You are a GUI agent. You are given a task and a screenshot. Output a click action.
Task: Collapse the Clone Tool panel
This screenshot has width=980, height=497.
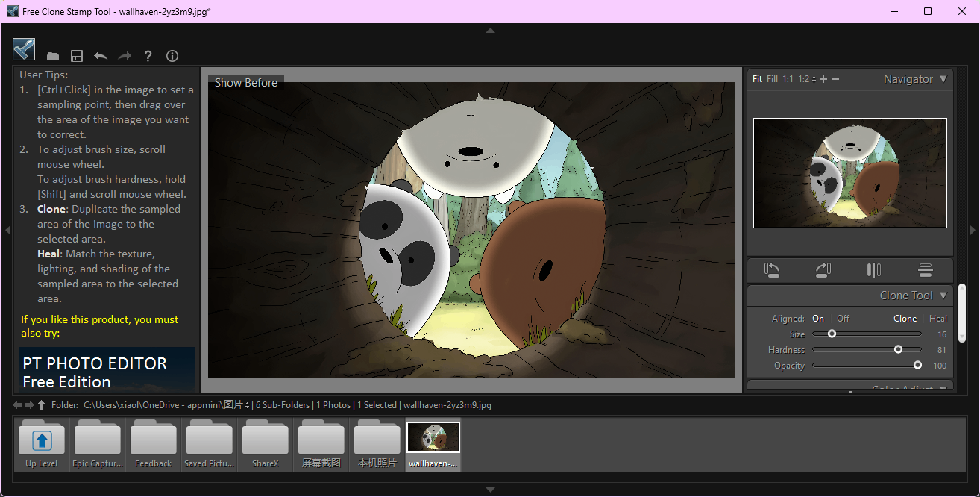pos(943,296)
